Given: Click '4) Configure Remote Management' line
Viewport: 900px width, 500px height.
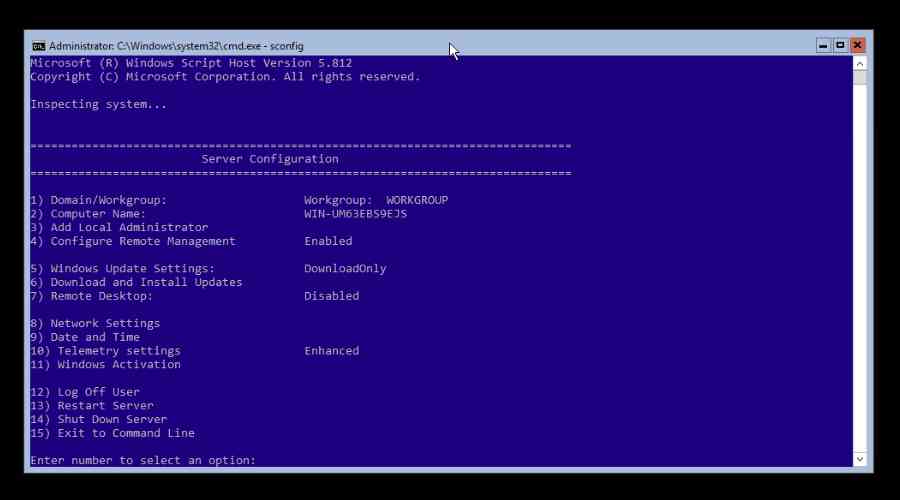Looking at the screenshot, I should tap(133, 242).
